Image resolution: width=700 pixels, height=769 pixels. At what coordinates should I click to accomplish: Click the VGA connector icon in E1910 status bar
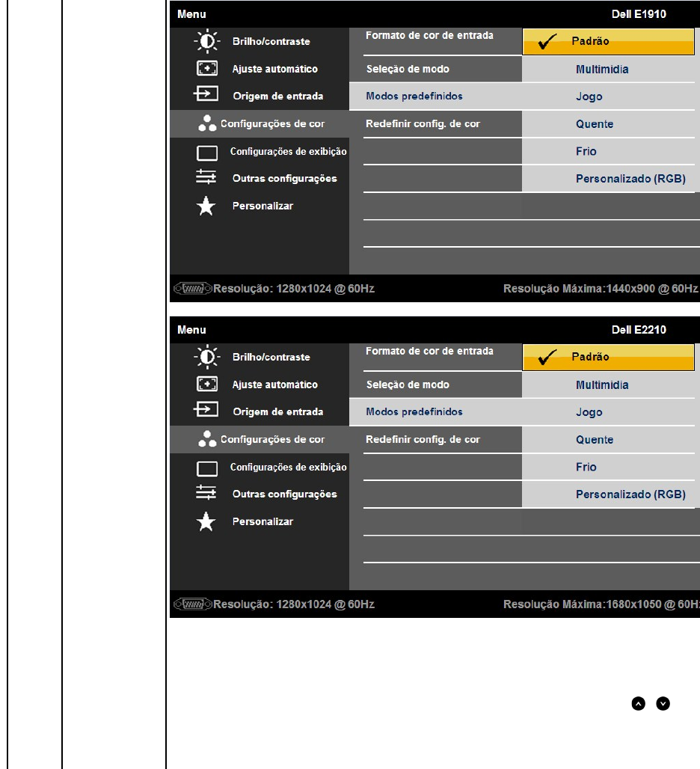coord(193,289)
